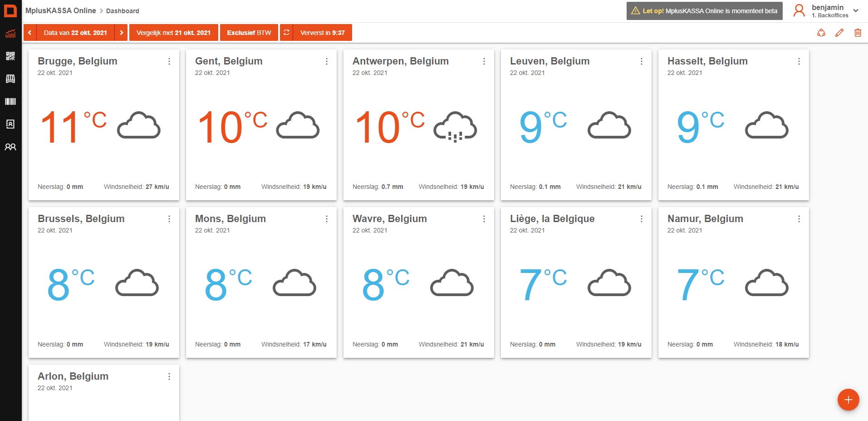Screen dimensions: 868x421
Task: Open options menu on Namur card
Action: 799,219
